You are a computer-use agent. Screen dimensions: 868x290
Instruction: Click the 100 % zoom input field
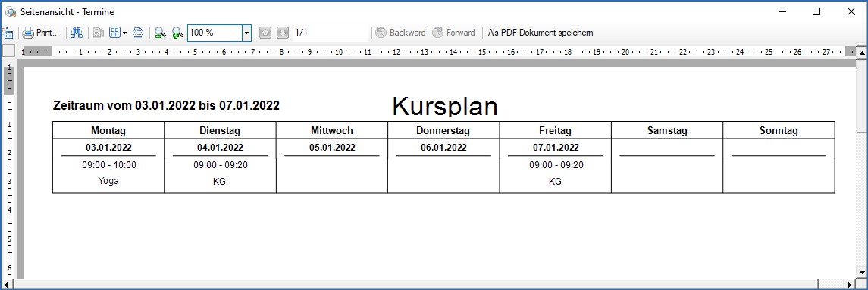click(x=215, y=33)
